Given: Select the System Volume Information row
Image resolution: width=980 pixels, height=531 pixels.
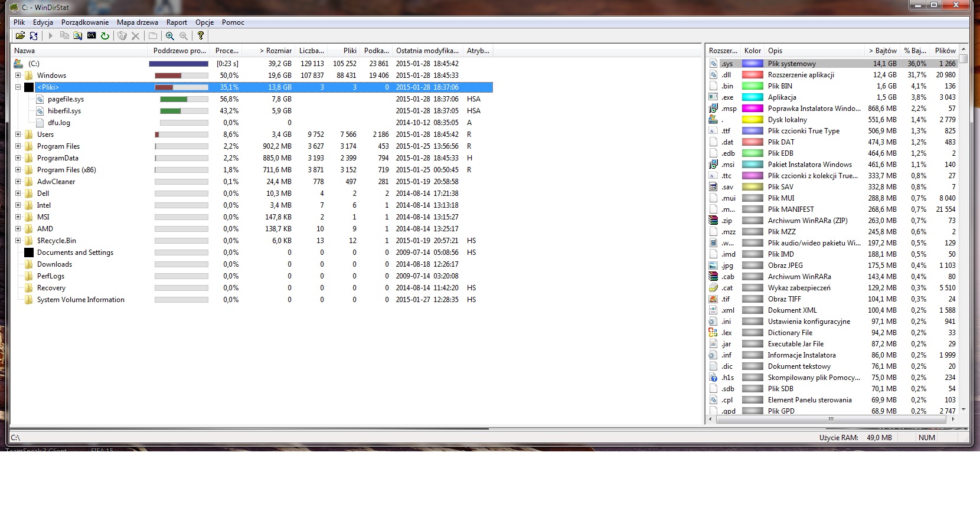Looking at the screenshot, I should 252,300.
